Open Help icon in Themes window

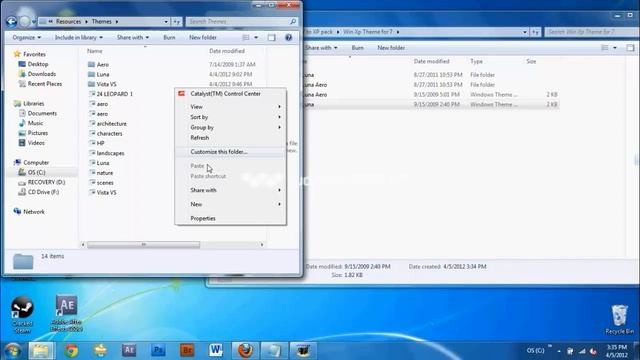tap(289, 38)
